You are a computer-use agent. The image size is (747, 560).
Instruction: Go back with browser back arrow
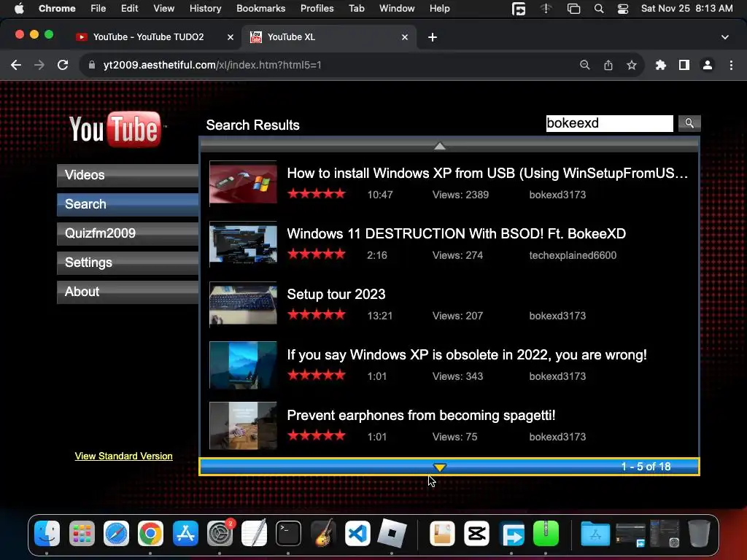coord(16,65)
